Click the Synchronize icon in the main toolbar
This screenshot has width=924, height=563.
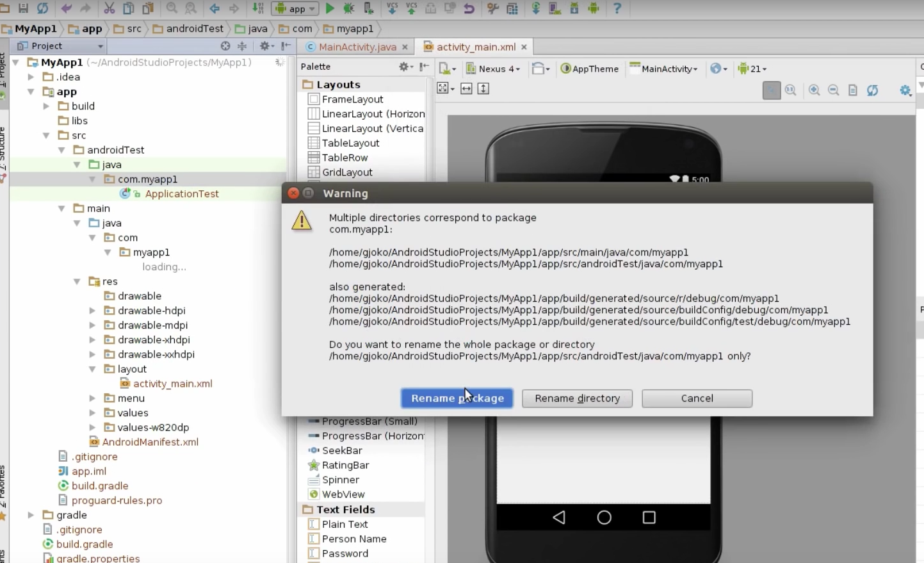point(42,8)
